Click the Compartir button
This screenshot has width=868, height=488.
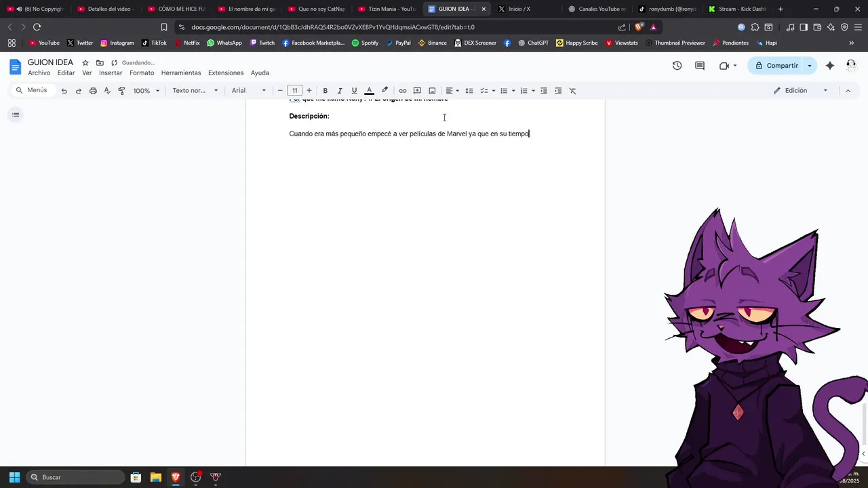tap(776, 66)
